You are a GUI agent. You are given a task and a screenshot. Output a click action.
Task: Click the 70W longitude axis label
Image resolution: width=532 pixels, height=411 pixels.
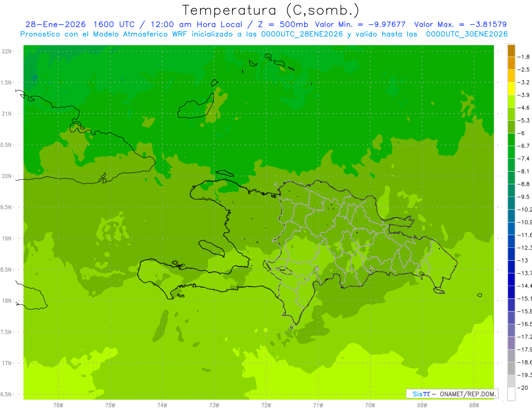pyautogui.click(x=370, y=405)
